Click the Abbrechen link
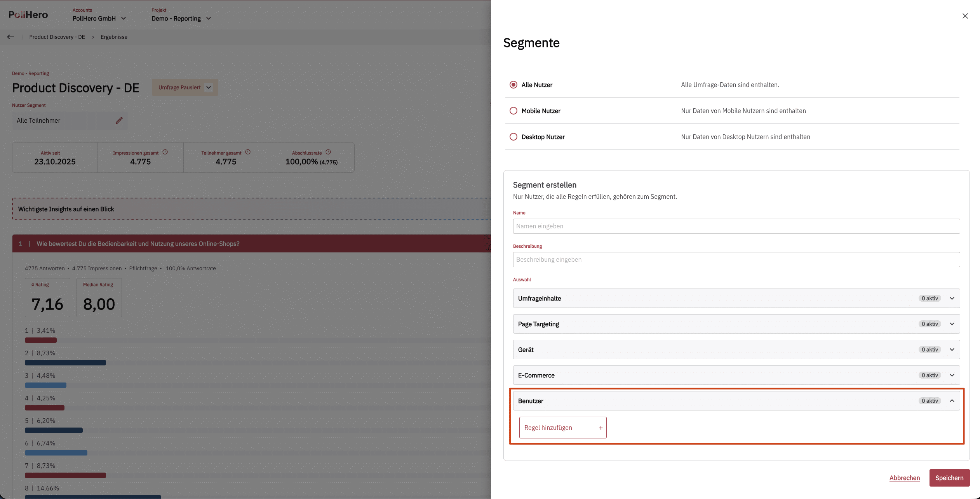 pos(905,478)
